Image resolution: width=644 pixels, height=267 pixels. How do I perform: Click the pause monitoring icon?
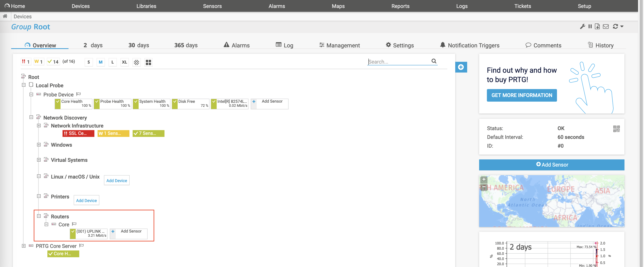pyautogui.click(x=590, y=27)
